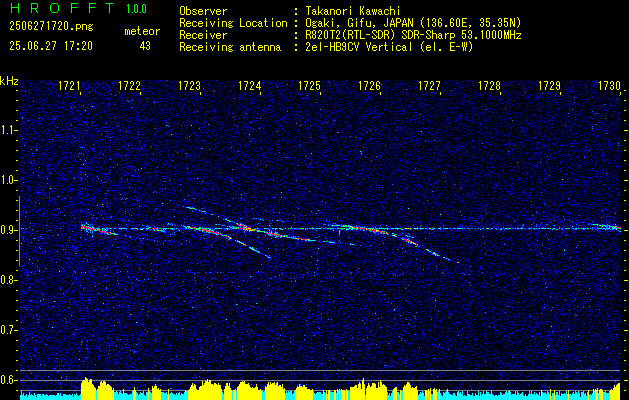Click the 1724 time marker
The height and width of the screenshot is (400, 629).
(250, 86)
